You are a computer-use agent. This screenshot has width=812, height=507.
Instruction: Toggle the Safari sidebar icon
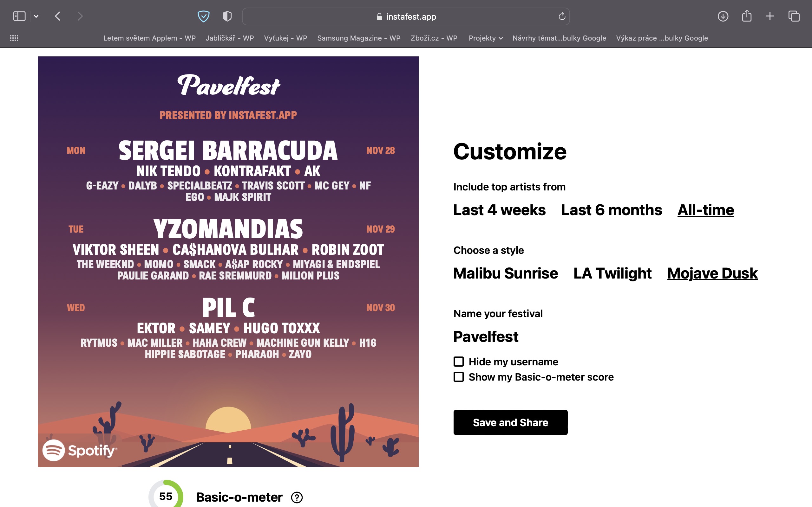(x=19, y=16)
